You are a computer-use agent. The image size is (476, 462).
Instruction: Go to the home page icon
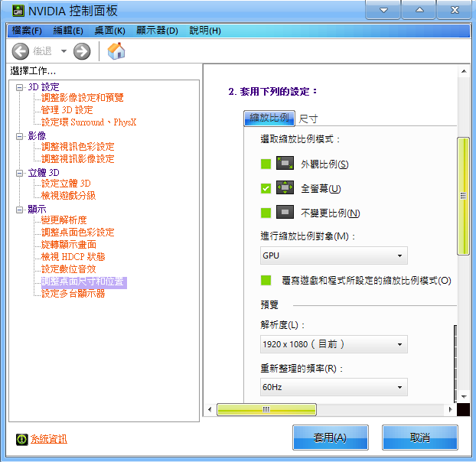click(116, 51)
